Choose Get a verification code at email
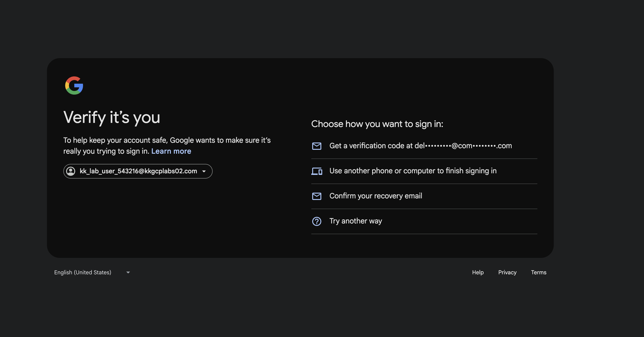Screen dimensions: 644x337 [x=420, y=146]
